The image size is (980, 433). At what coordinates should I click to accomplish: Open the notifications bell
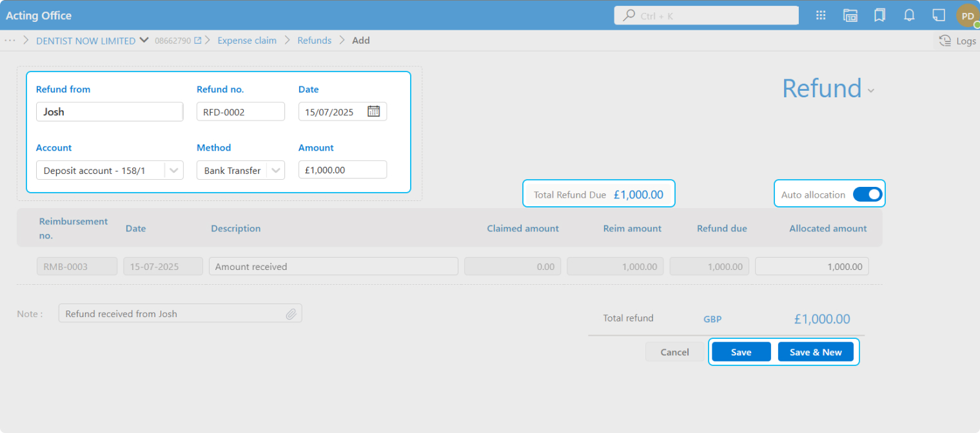click(909, 15)
